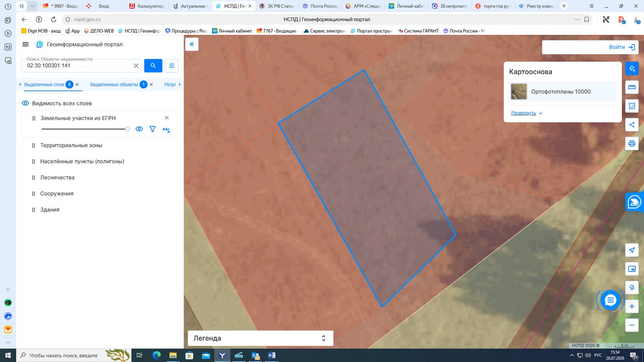Click the cadastral number search field

pyautogui.click(x=76, y=66)
